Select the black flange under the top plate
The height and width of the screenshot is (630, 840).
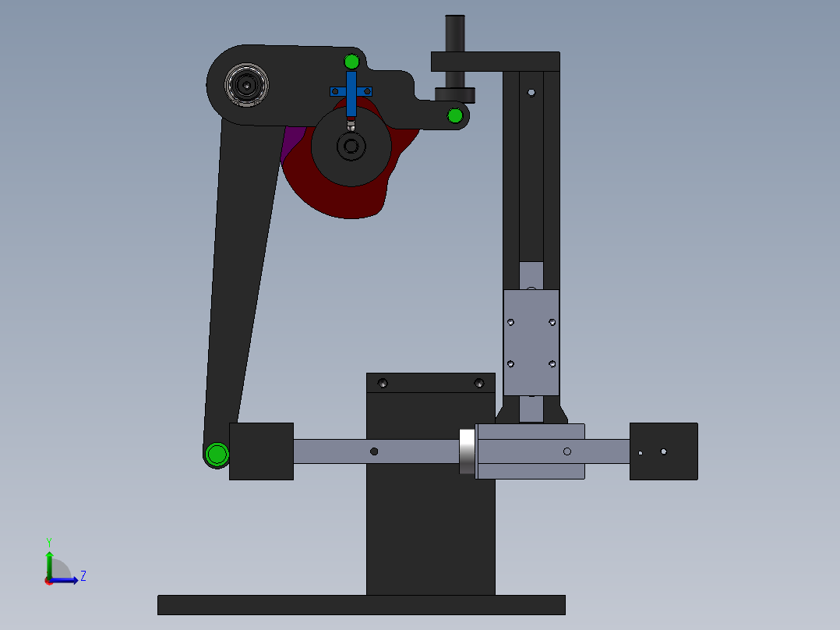455,95
